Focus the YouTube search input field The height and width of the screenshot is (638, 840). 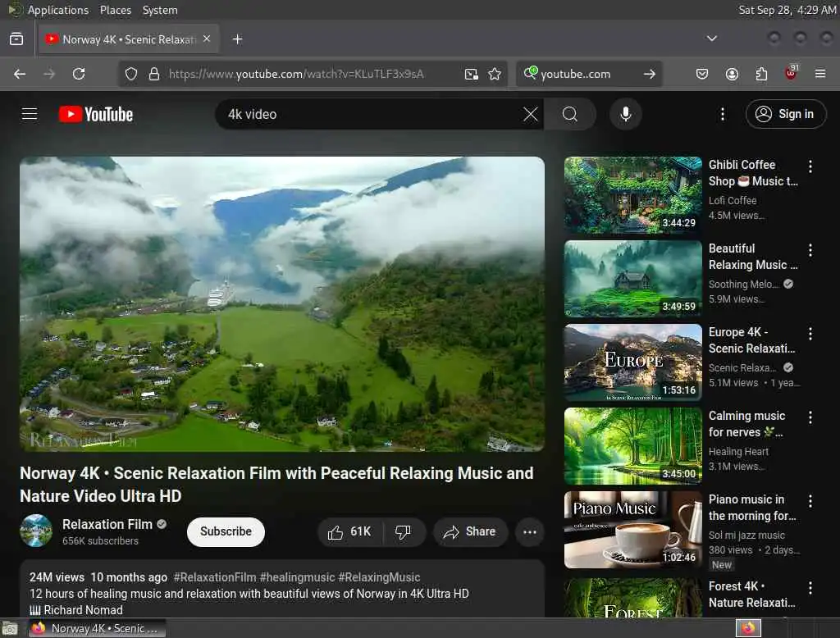[x=370, y=114]
